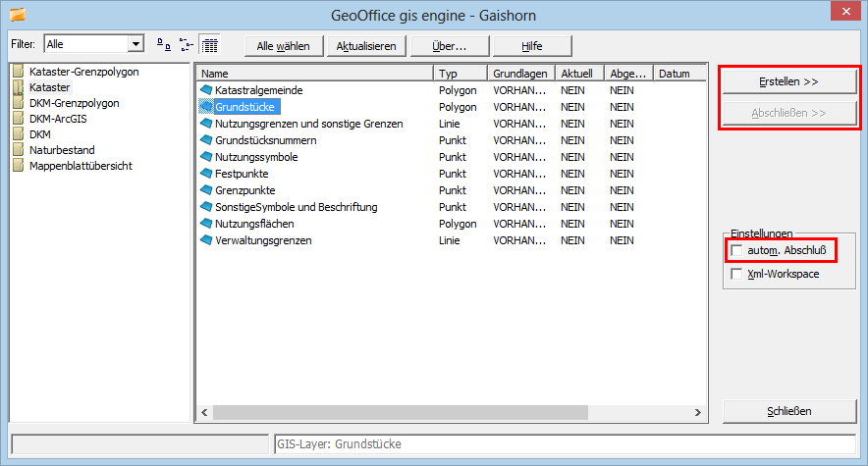
Task: Close the GeoOffice gis engine window
Action: (x=845, y=11)
